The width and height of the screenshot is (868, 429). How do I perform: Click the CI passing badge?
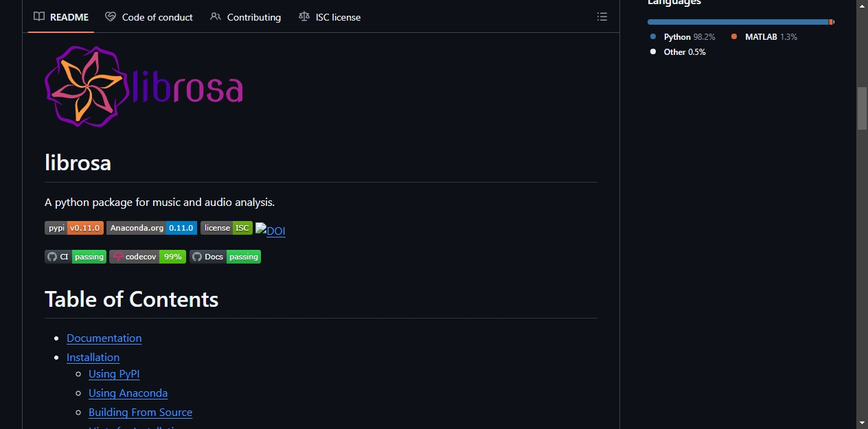76,257
